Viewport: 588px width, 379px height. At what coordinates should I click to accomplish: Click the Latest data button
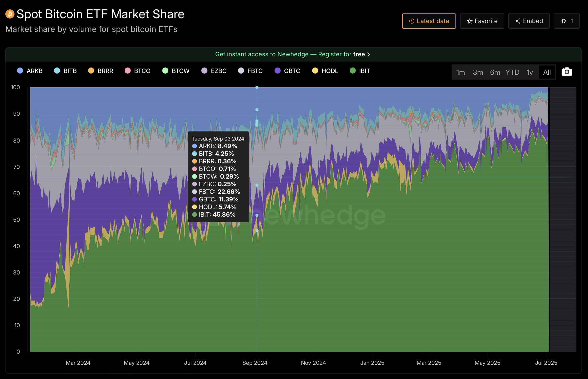tap(429, 21)
